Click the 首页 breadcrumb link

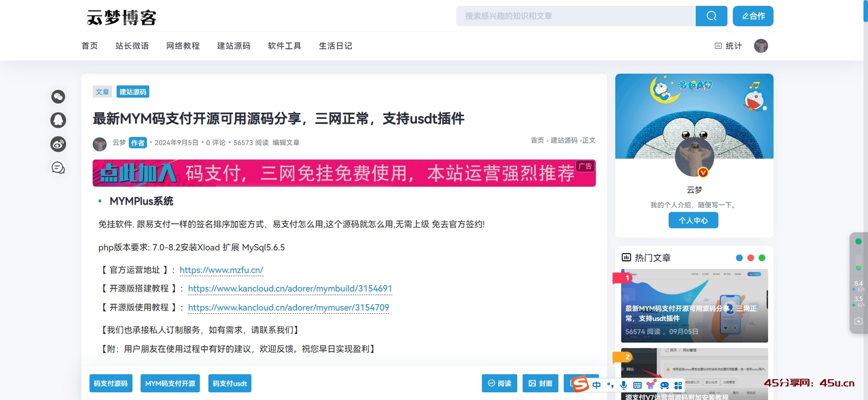(x=537, y=141)
